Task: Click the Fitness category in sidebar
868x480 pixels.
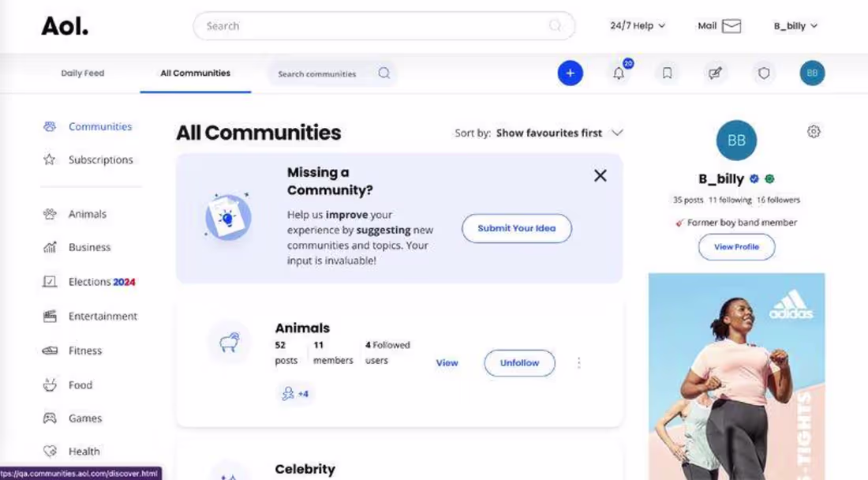Action: [84, 351]
